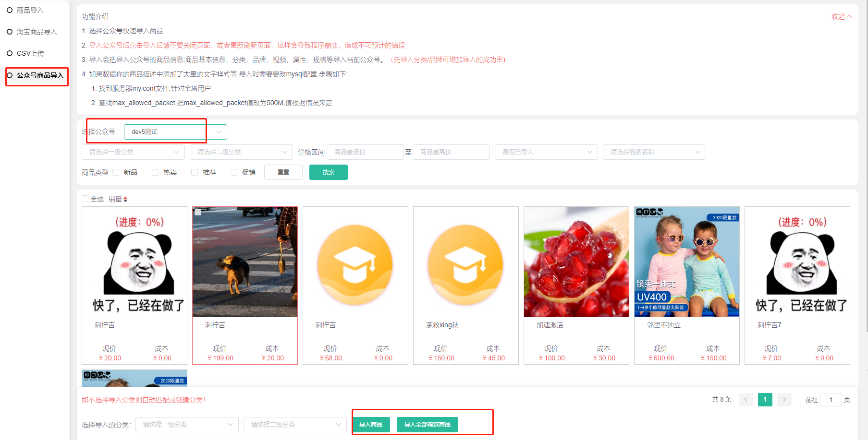868x440 pixels.
Task: Open the pomegranate seeds product image
Action: (576, 262)
